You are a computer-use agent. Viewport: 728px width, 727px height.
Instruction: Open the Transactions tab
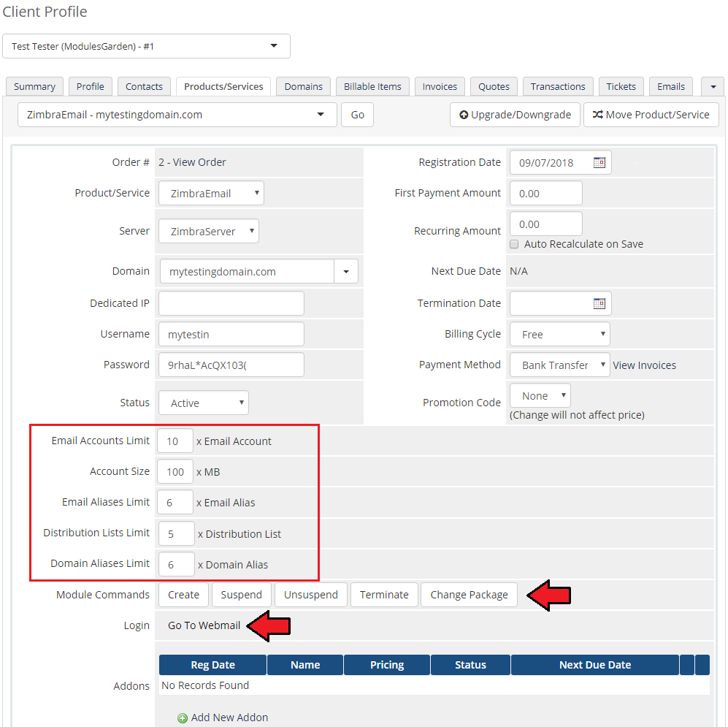click(x=558, y=86)
